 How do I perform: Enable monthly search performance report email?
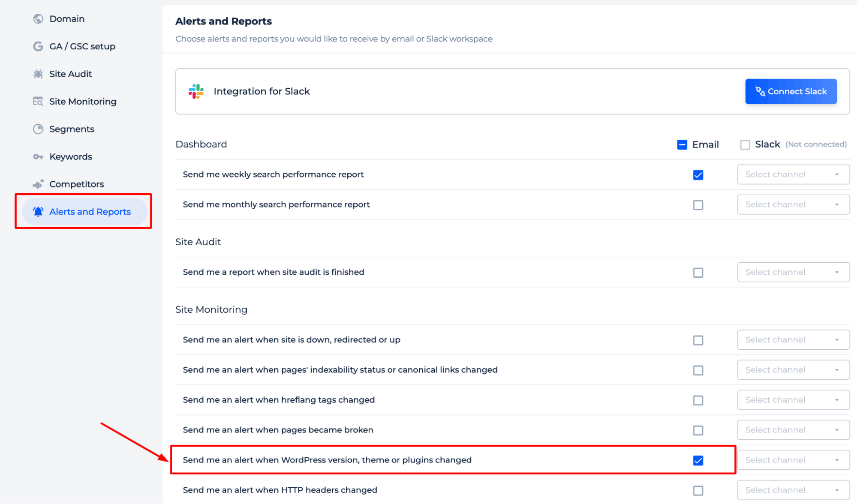[x=698, y=205]
